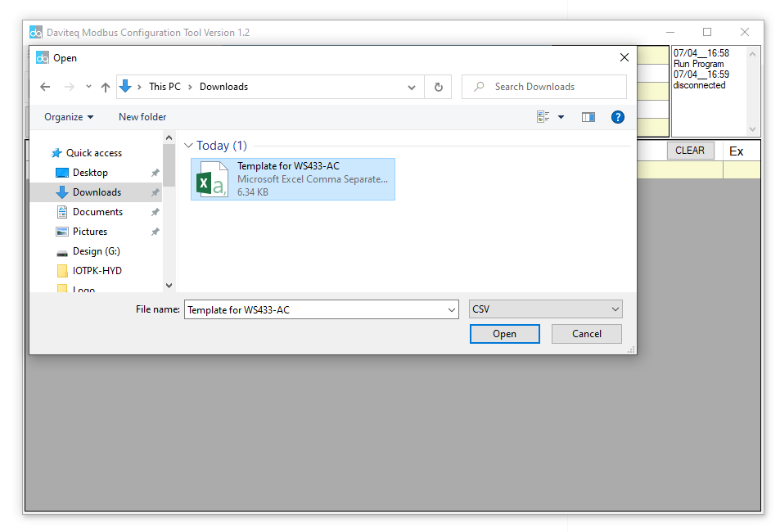Expand the File name dropdown arrow
Image resolution: width=780 pixels, height=532 pixels.
point(452,309)
